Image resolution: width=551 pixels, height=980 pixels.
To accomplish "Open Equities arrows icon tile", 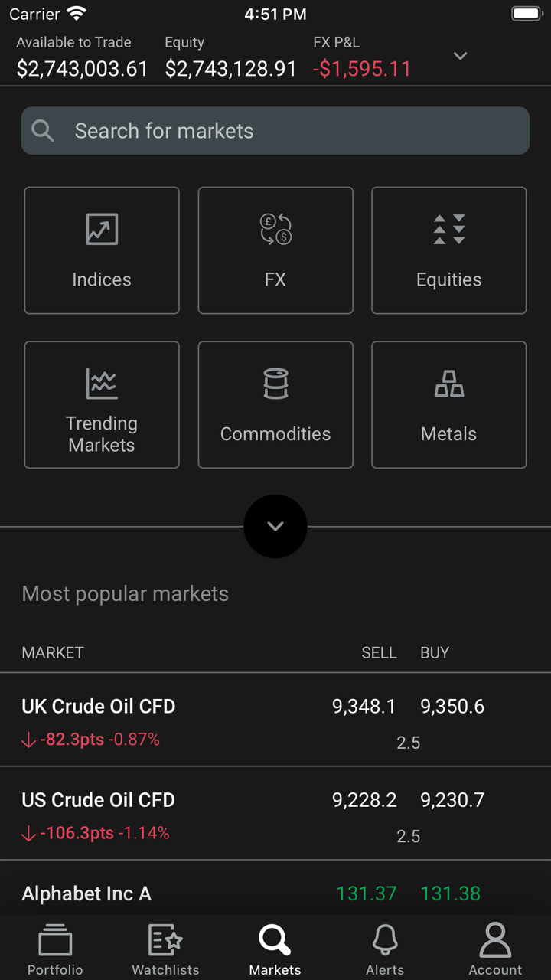I will pos(449,230).
